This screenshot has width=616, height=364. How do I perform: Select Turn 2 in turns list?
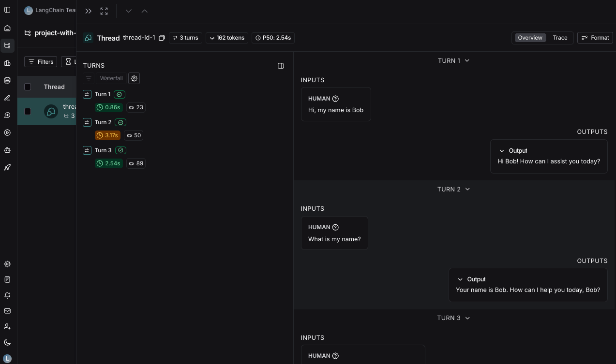103,122
